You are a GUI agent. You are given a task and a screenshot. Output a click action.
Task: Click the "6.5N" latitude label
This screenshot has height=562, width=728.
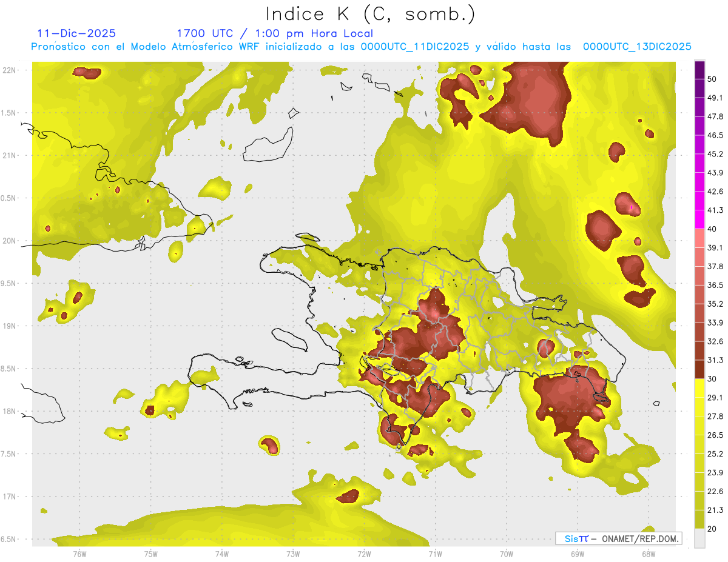point(9,539)
